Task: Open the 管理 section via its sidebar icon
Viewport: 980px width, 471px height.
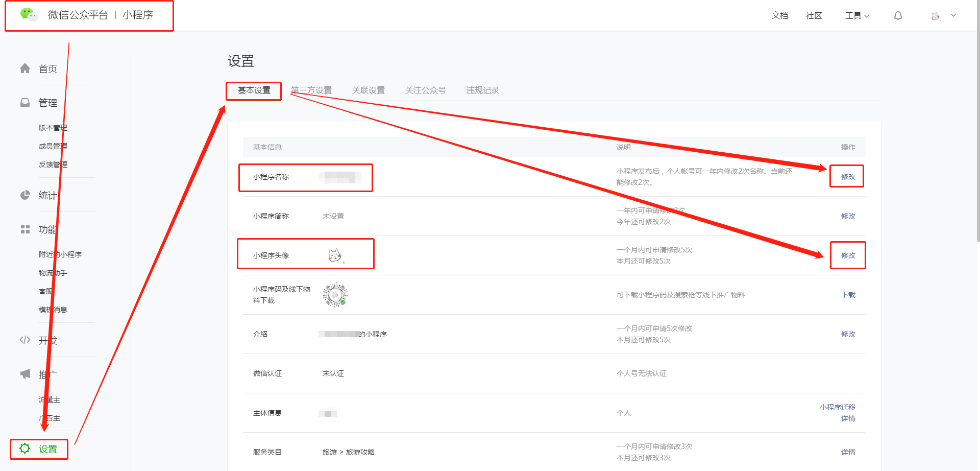Action: [x=24, y=102]
